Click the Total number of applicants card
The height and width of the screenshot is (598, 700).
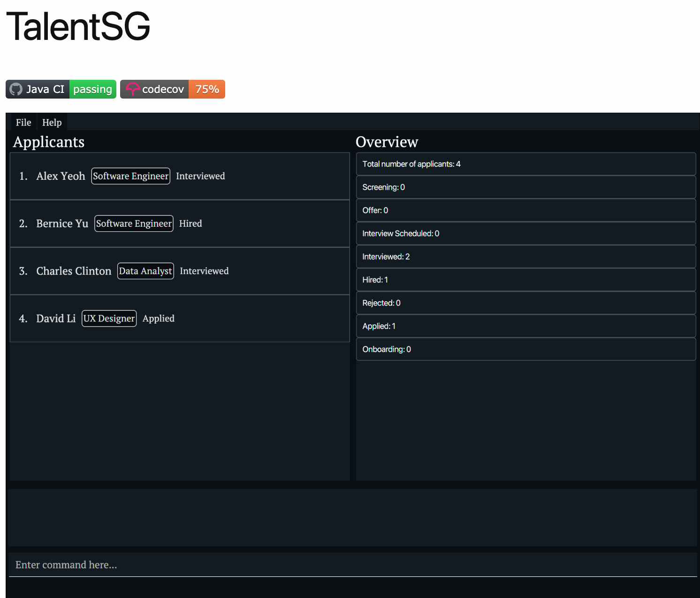525,164
